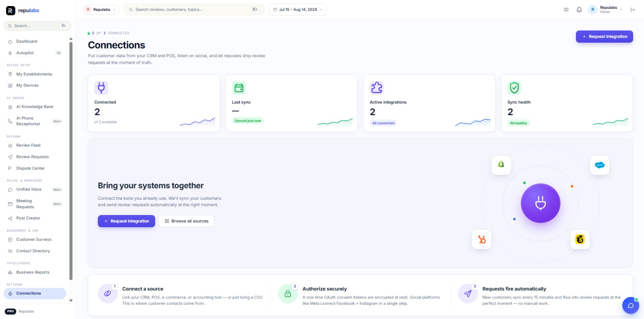Open the chat support bubble
644x319 pixels.
coord(631,305)
